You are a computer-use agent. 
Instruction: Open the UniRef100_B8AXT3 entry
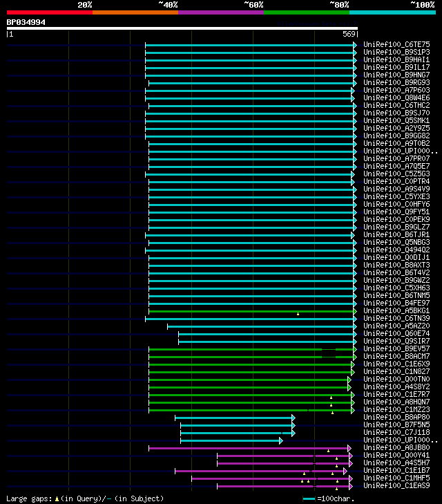click(396, 265)
